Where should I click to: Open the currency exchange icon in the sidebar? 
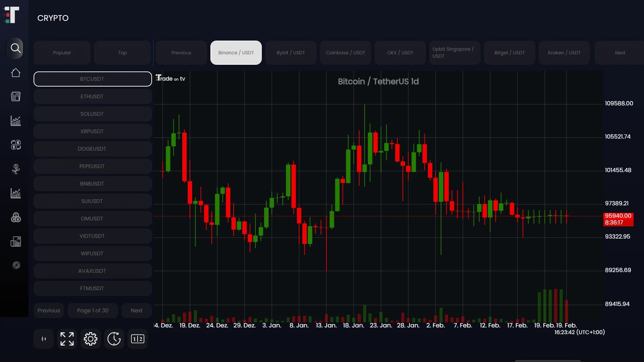click(x=15, y=145)
